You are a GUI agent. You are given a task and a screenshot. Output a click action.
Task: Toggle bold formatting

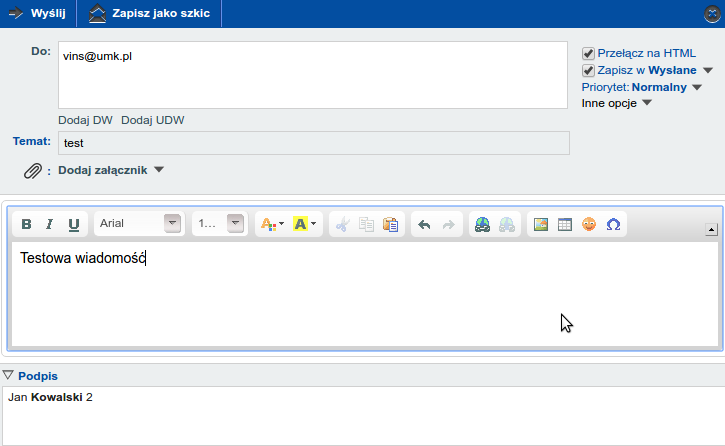(x=26, y=224)
